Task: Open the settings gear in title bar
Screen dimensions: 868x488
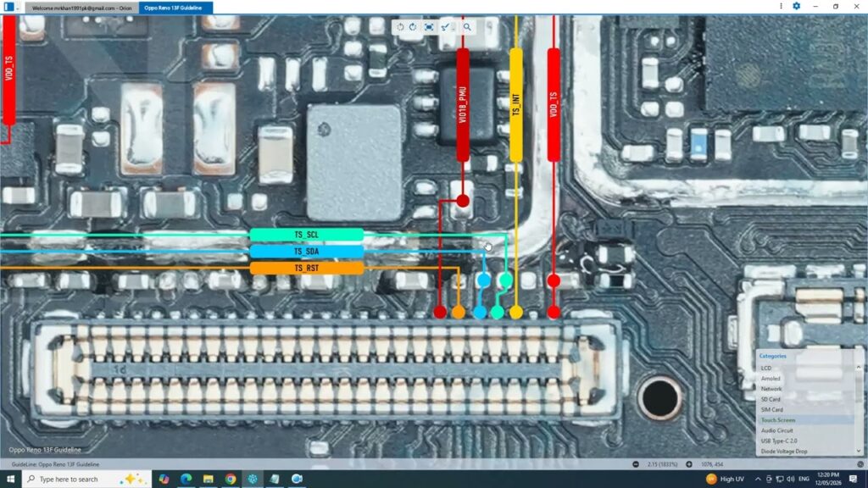Action: click(x=796, y=6)
